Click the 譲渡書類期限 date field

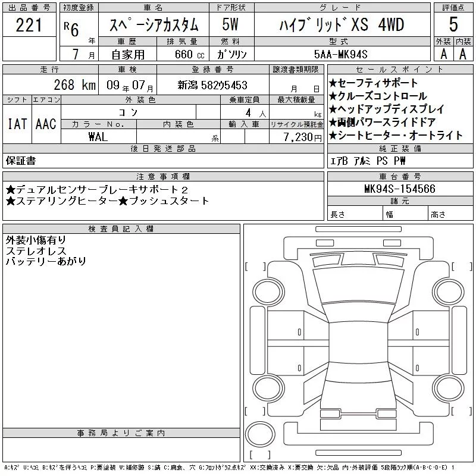[x=296, y=84]
